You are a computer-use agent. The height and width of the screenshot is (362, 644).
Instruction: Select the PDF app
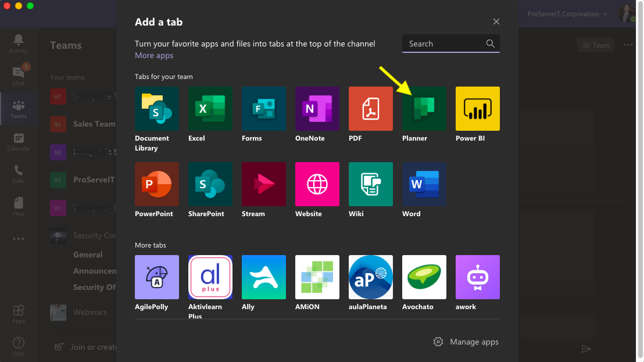click(x=370, y=109)
